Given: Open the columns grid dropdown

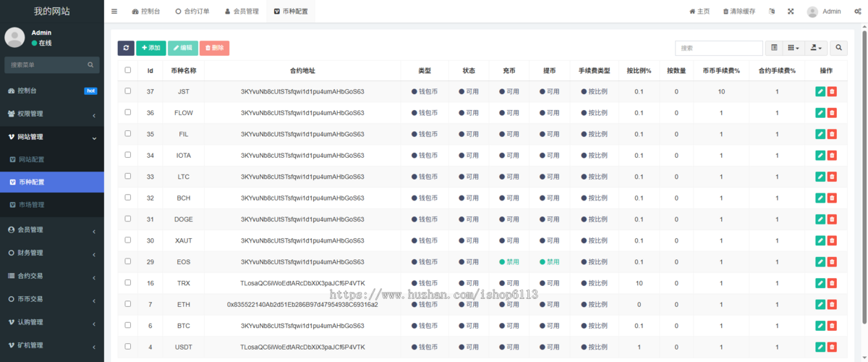Looking at the screenshot, I should [793, 48].
